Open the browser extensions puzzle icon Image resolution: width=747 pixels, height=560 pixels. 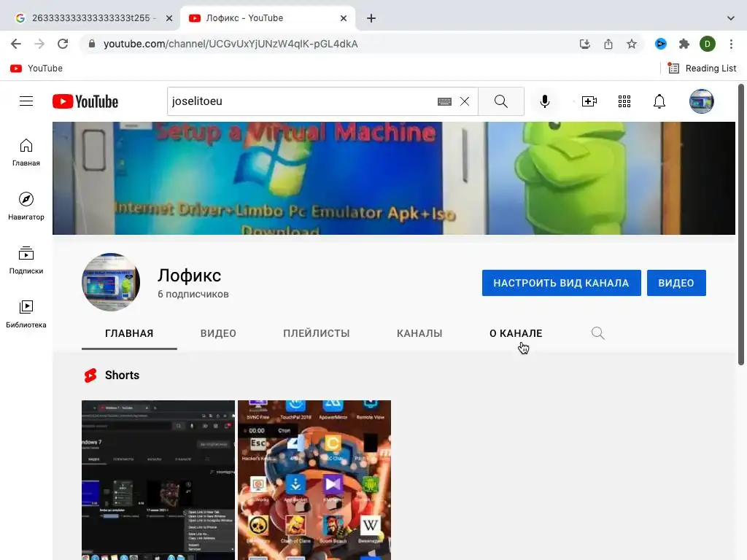[684, 44]
